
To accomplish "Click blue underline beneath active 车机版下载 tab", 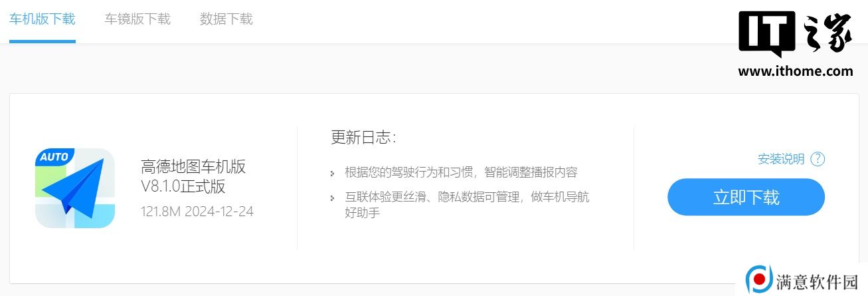I will [43, 41].
